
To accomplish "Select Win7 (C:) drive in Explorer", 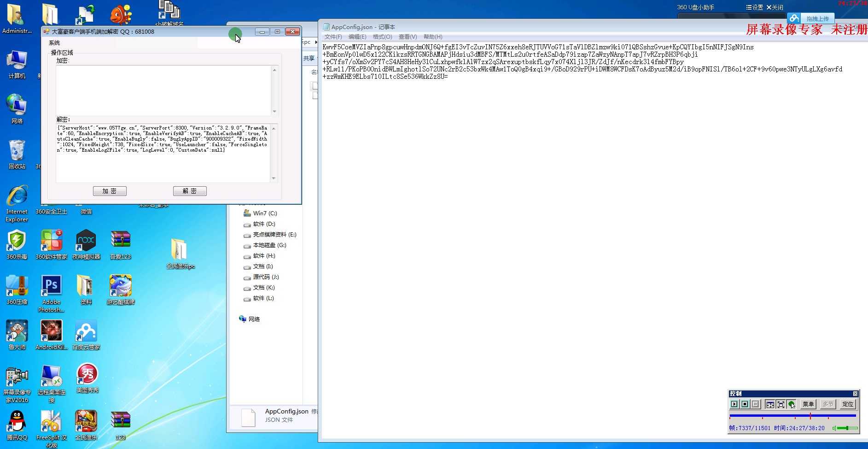I will 260,213.
